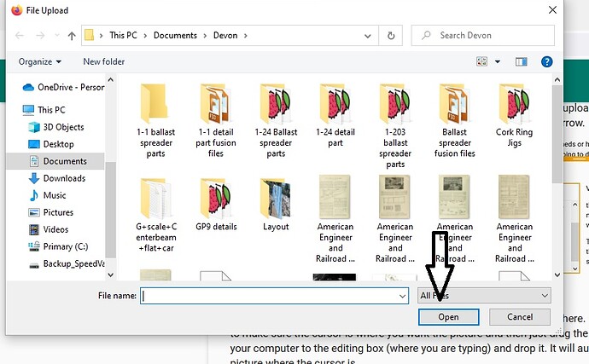Select the G+scale+Centerbeam+flat+car folder
This screenshot has width=589, height=364.
tap(156, 216)
